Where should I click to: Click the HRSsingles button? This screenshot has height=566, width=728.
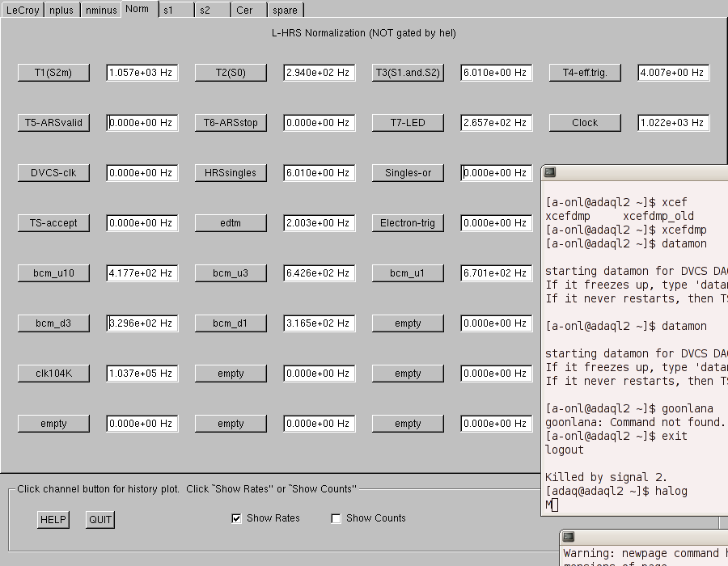231,173
